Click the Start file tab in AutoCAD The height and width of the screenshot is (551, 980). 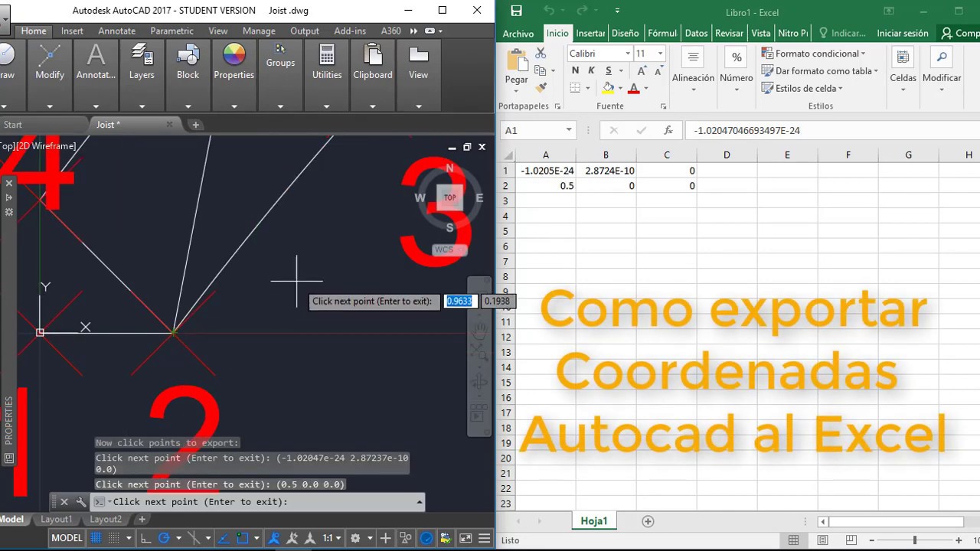pyautogui.click(x=13, y=125)
